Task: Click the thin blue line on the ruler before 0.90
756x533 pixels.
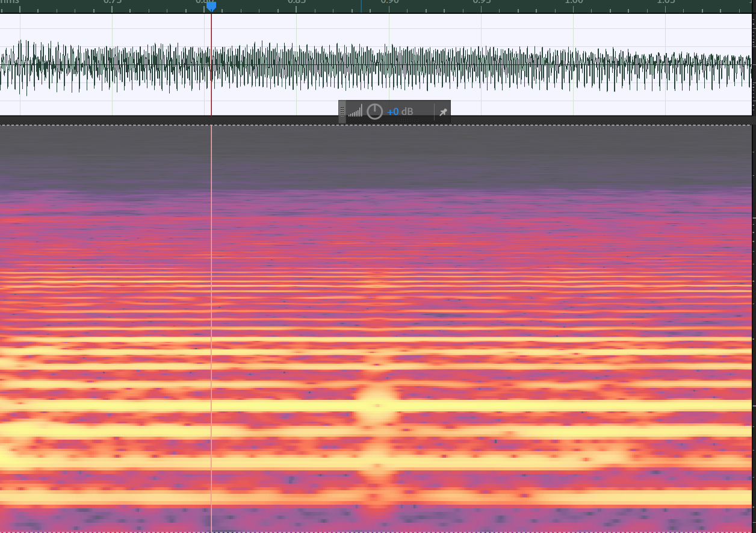Action: tap(361, 6)
